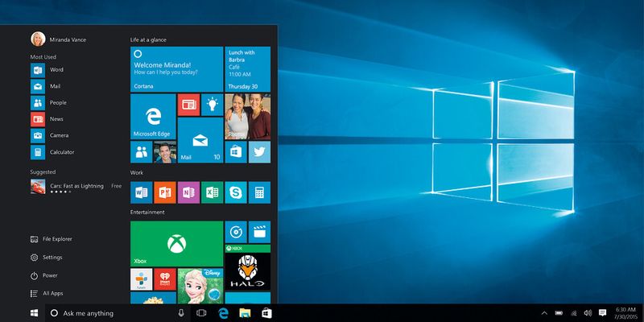Open Task View from the taskbar
This screenshot has height=322, width=644.
[x=201, y=313]
